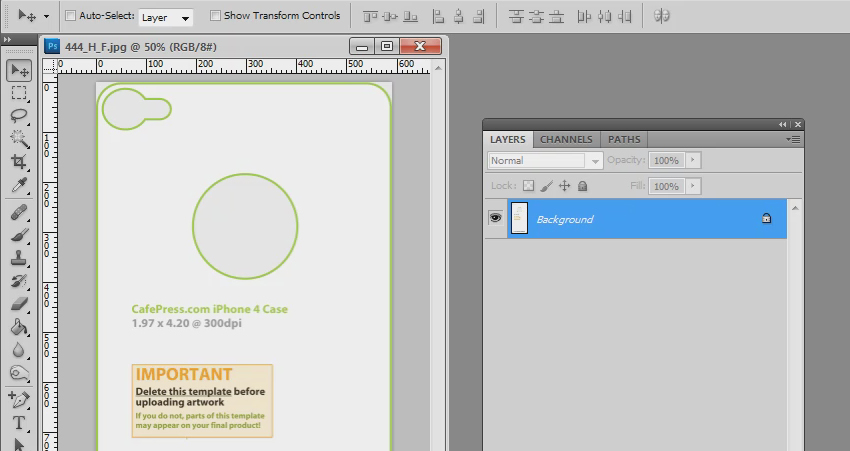The height and width of the screenshot is (451, 850).
Task: Click Distribute Horizontal Centers icon
Action: click(604, 16)
